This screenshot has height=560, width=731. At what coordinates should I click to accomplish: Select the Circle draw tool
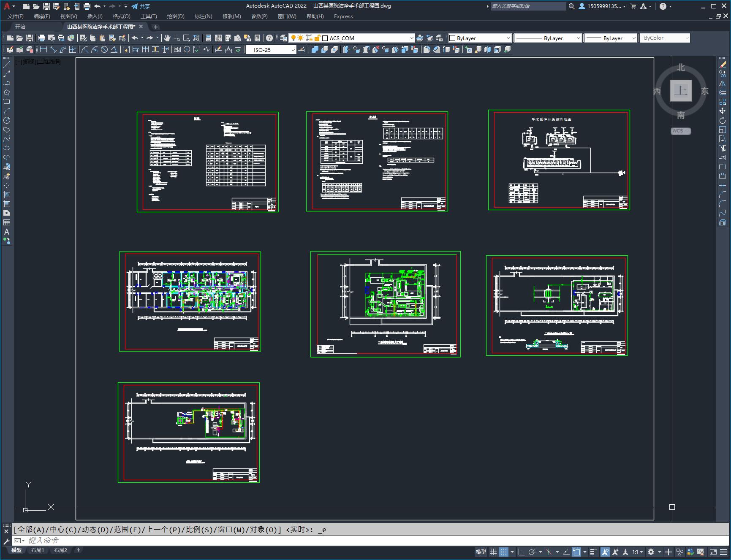(x=6, y=120)
